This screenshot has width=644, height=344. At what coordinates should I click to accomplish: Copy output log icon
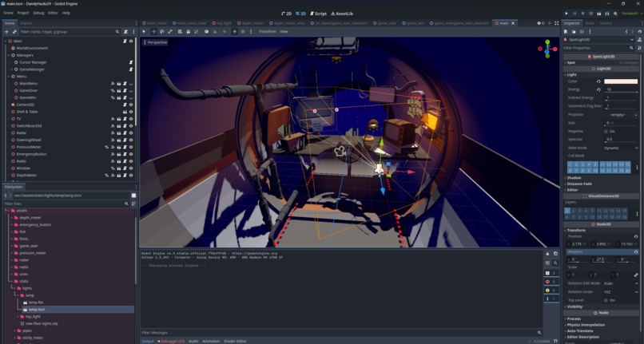[x=555, y=254]
